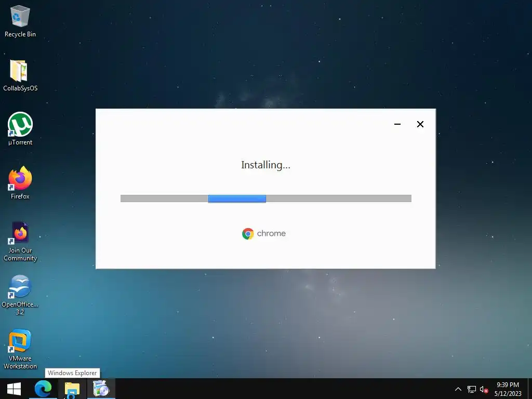The width and height of the screenshot is (532, 399).
Task: Click the muted volume tray icon
Action: pos(484,389)
